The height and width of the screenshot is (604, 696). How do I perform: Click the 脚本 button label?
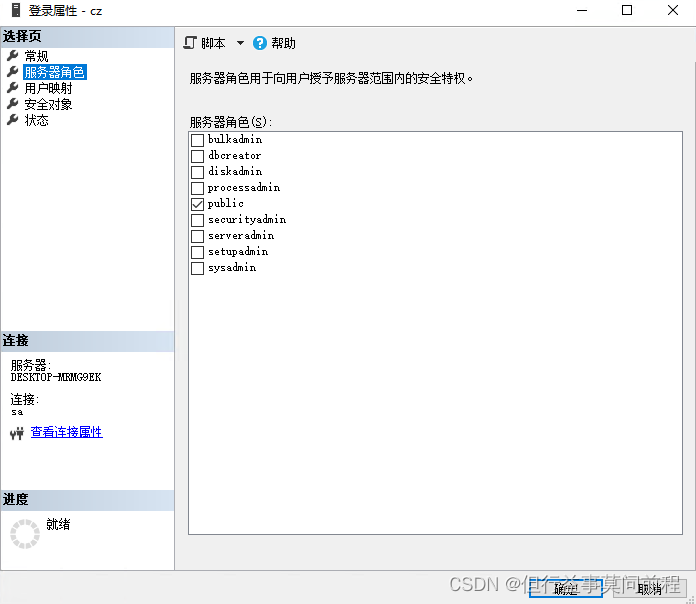coord(213,43)
